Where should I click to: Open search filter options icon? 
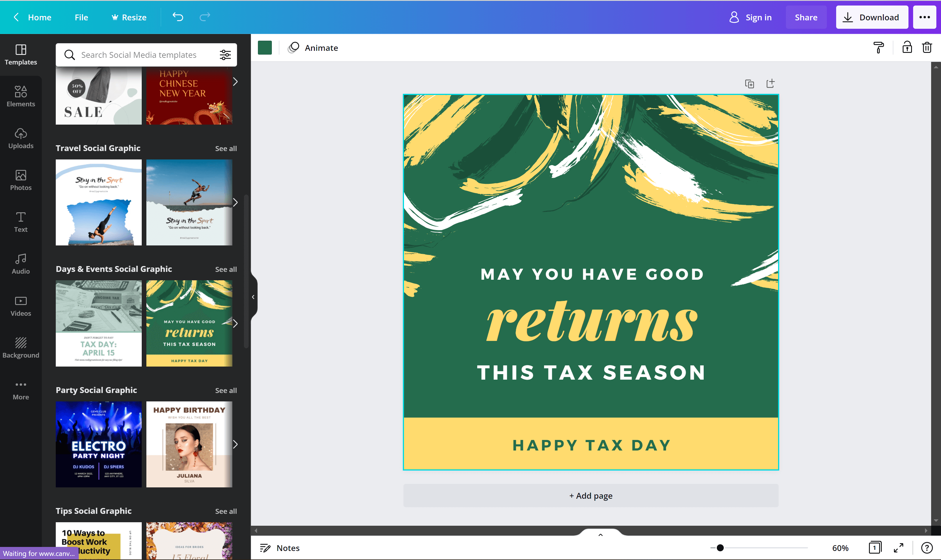pyautogui.click(x=225, y=55)
